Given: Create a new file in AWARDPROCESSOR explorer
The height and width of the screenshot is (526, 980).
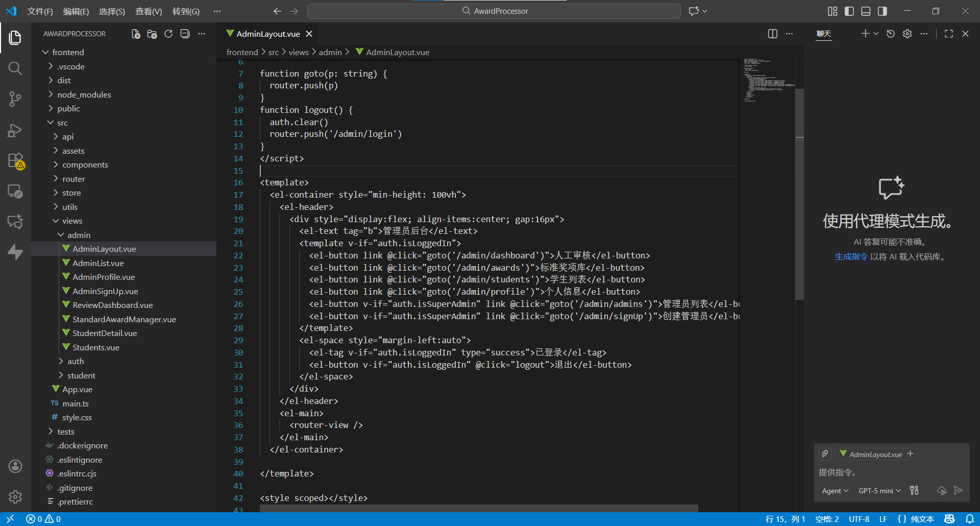Looking at the screenshot, I should (136, 34).
